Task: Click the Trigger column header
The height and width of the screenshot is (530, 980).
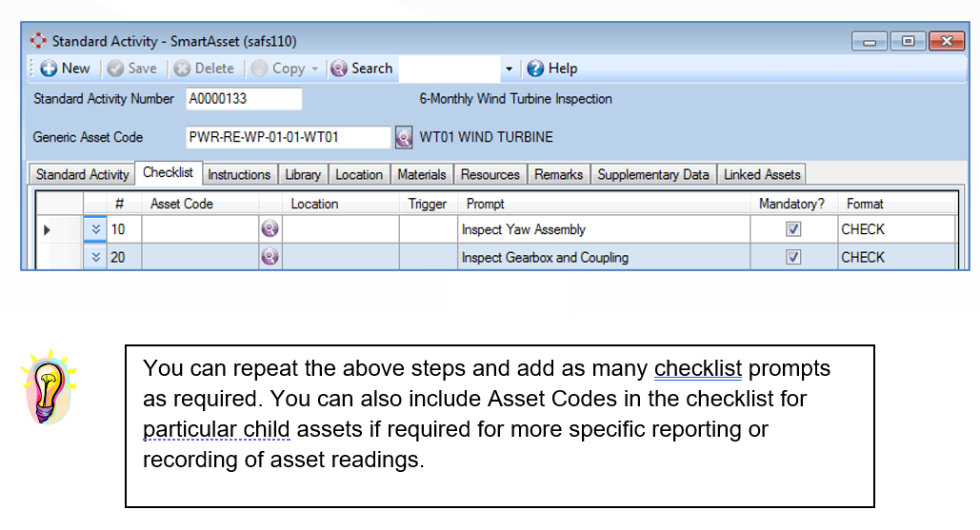Action: (x=429, y=204)
